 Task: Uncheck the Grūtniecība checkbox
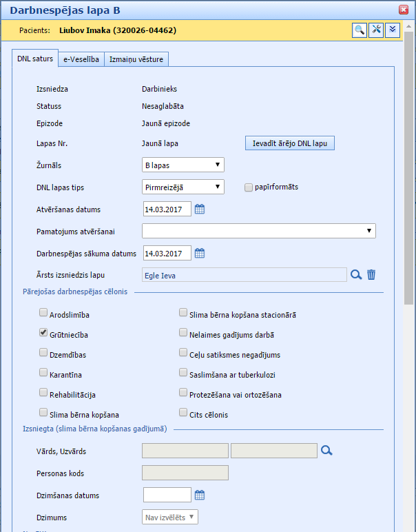coord(43,333)
